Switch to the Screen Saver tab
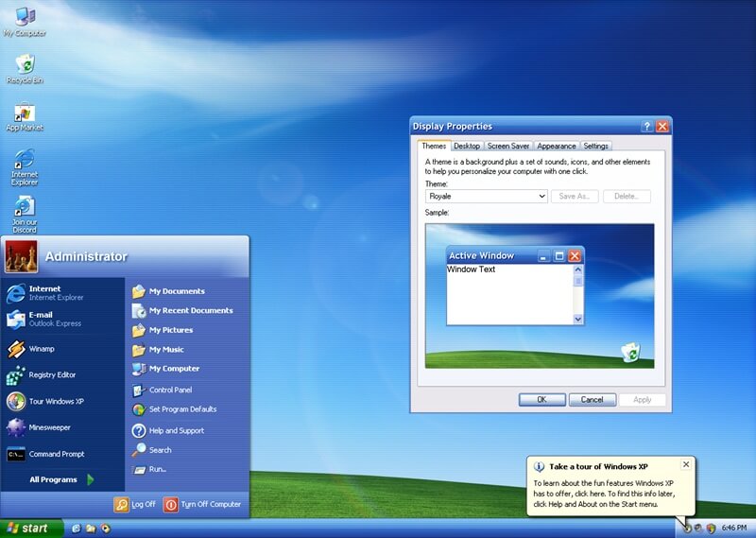The height and width of the screenshot is (538, 756). [508, 146]
